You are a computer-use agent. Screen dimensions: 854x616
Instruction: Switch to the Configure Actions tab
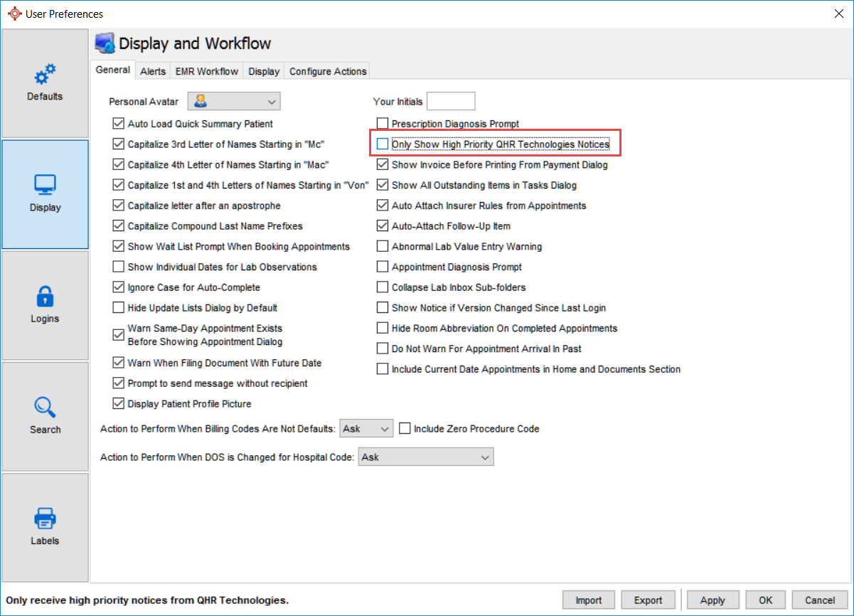(328, 71)
